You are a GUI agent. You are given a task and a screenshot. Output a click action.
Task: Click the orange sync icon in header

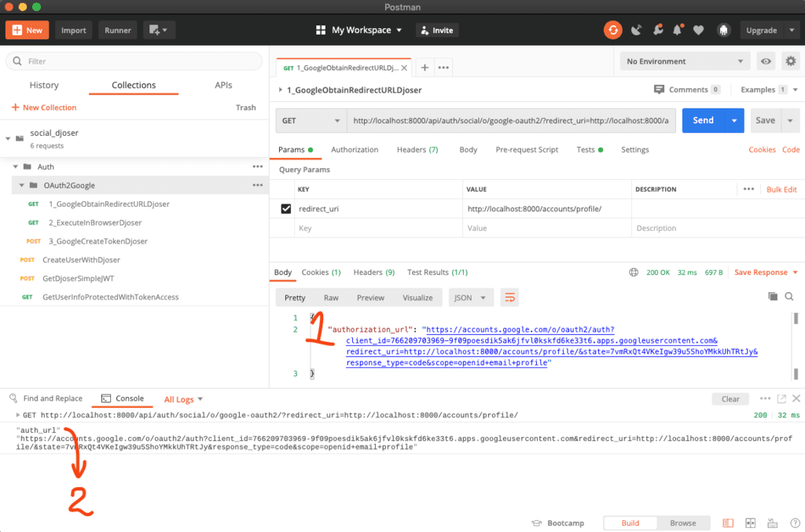(612, 30)
